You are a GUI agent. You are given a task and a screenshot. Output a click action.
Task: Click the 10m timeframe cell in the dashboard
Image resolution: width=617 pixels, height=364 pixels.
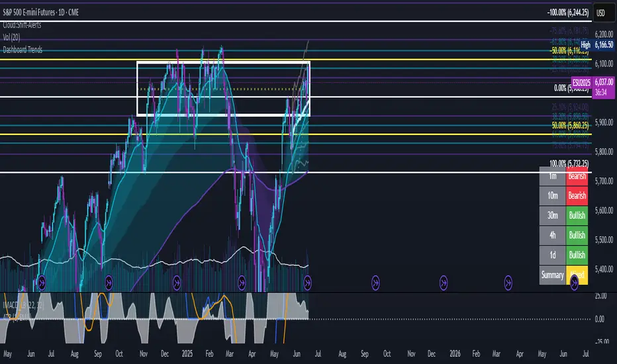coord(553,196)
